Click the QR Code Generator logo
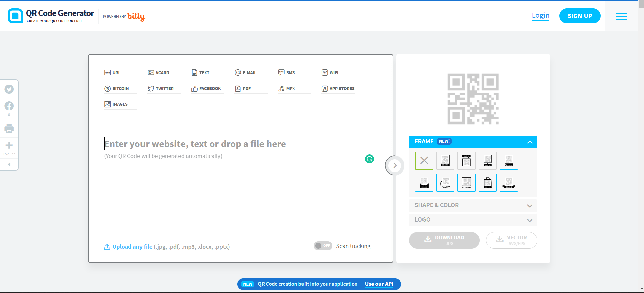This screenshot has width=644, height=293. tap(51, 16)
